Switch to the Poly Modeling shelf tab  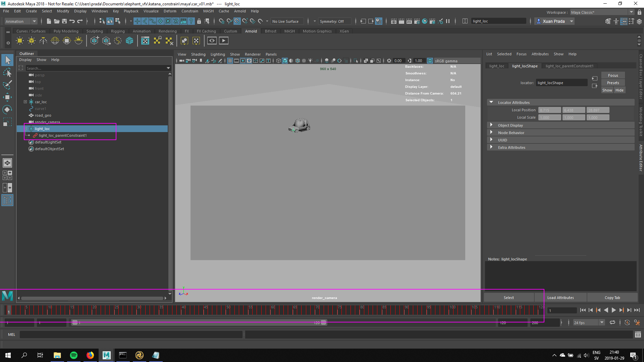click(66, 31)
